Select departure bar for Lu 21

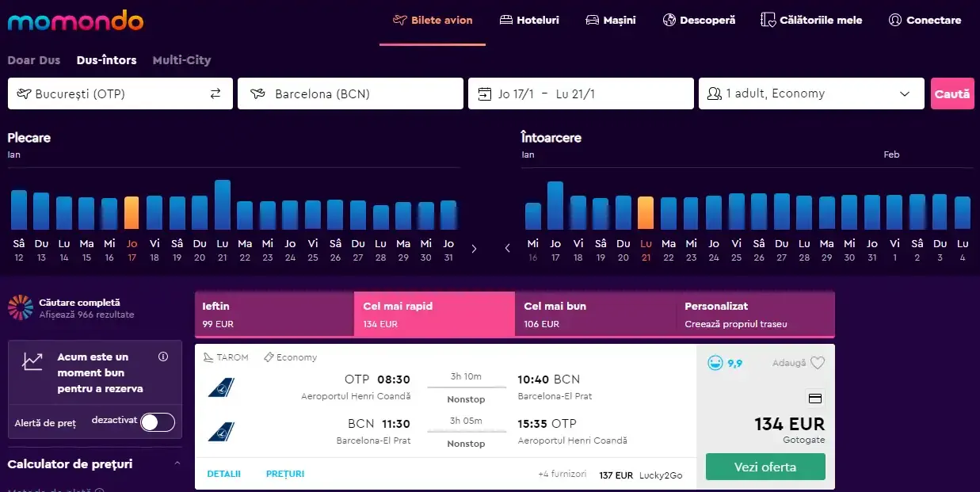(223, 204)
